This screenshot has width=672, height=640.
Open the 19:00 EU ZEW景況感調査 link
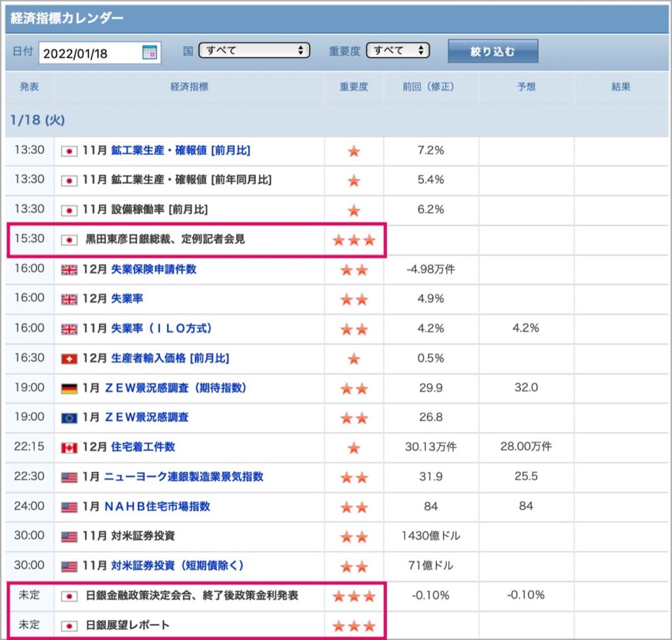click(146, 417)
